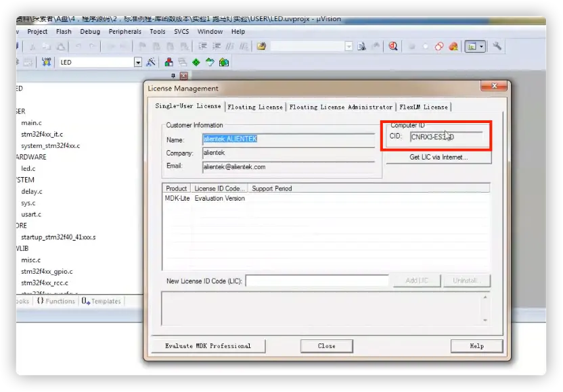Click the Product column header
The height and width of the screenshot is (392, 563).
177,189
